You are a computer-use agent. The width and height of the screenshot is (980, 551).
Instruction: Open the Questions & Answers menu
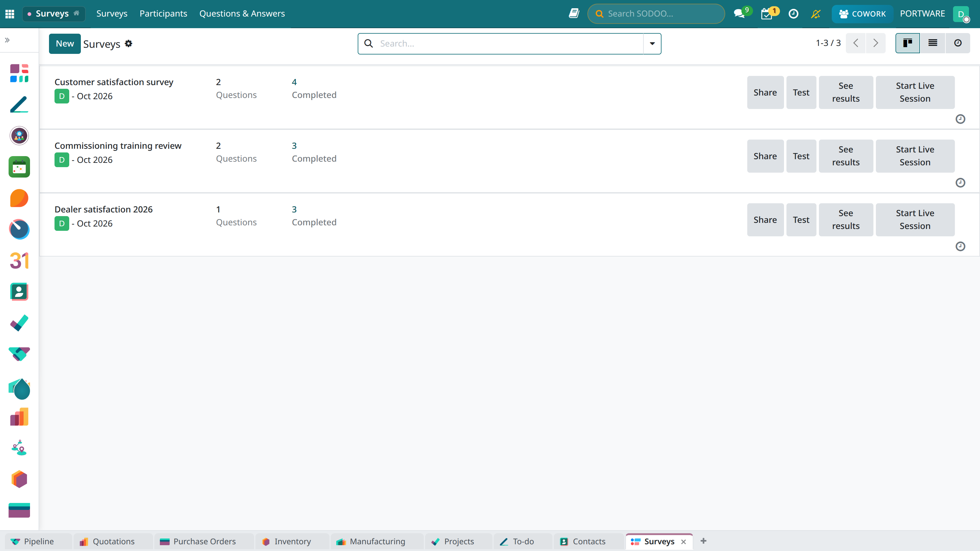click(242, 14)
